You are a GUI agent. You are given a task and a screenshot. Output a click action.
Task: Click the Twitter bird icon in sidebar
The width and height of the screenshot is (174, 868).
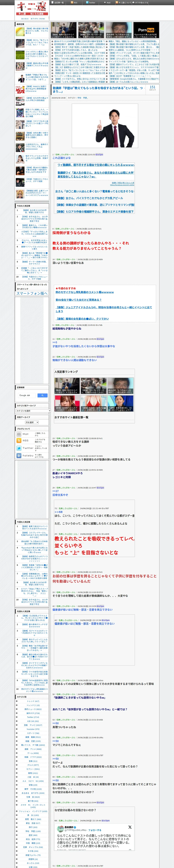pyautogui.click(x=19, y=448)
